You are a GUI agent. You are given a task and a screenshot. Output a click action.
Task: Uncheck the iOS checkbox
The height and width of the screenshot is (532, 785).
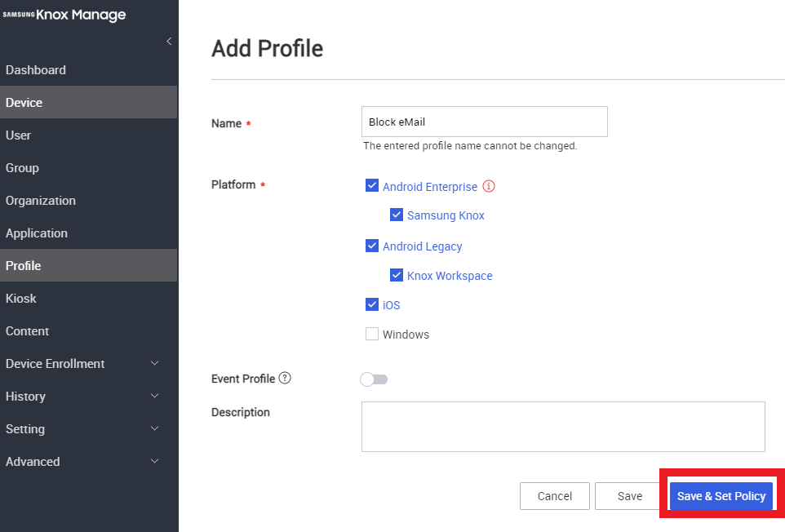click(372, 304)
